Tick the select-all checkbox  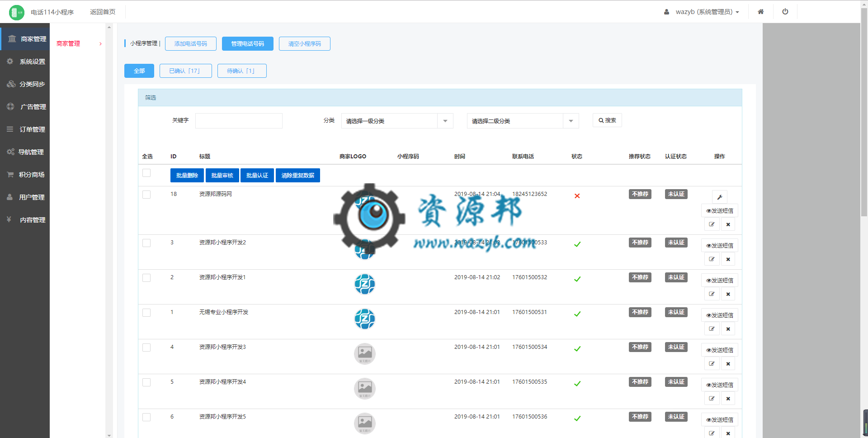(146, 173)
